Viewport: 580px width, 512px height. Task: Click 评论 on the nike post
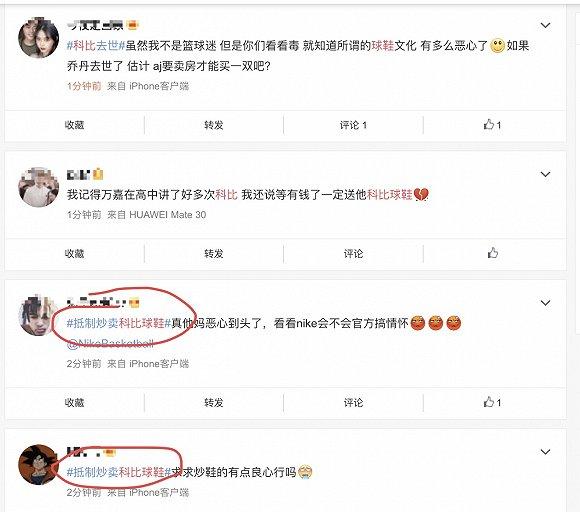(353, 402)
